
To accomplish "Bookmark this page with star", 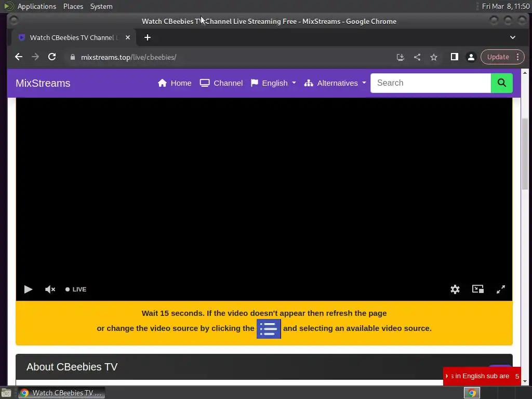I will [434, 57].
